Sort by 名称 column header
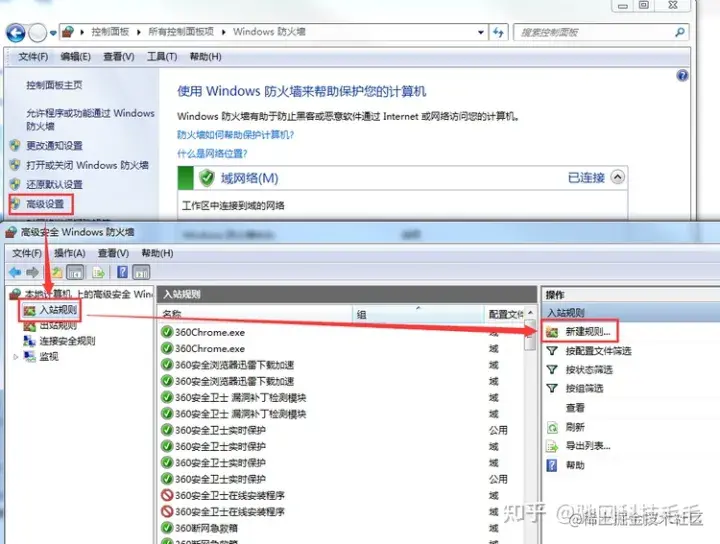Viewport: 720px width, 544px height. 257,314
